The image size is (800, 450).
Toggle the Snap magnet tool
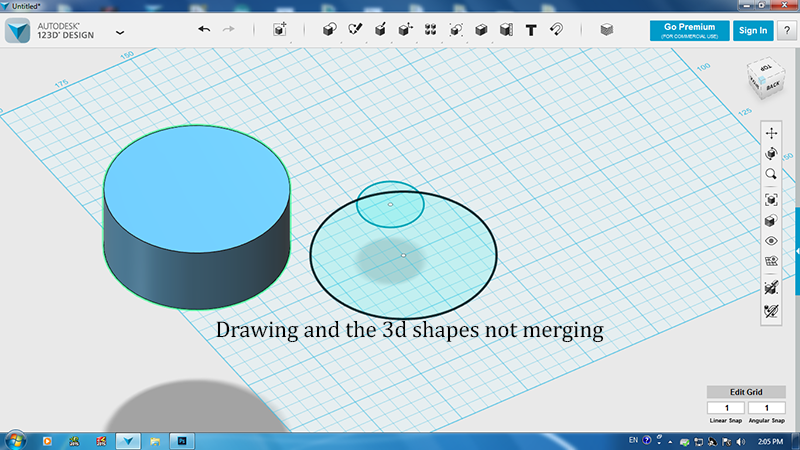(556, 30)
